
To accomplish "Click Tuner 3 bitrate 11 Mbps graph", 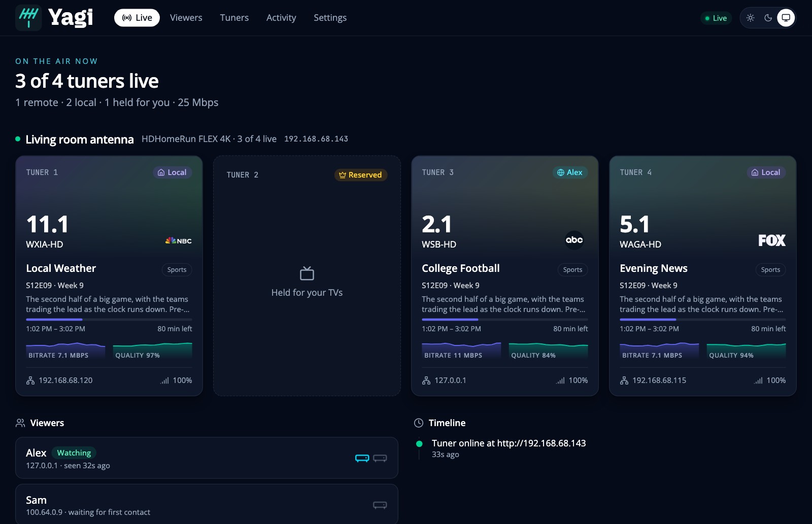I will point(461,351).
